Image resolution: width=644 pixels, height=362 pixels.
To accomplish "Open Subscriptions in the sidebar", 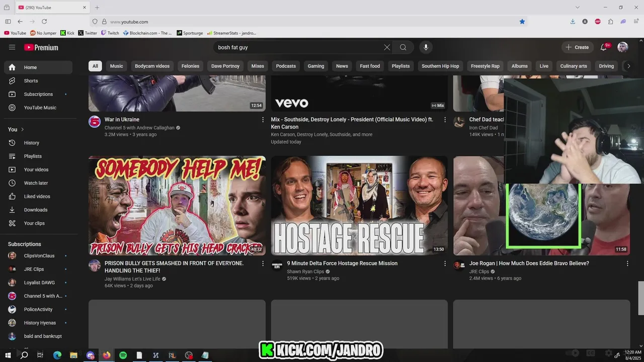I will pos(38,94).
